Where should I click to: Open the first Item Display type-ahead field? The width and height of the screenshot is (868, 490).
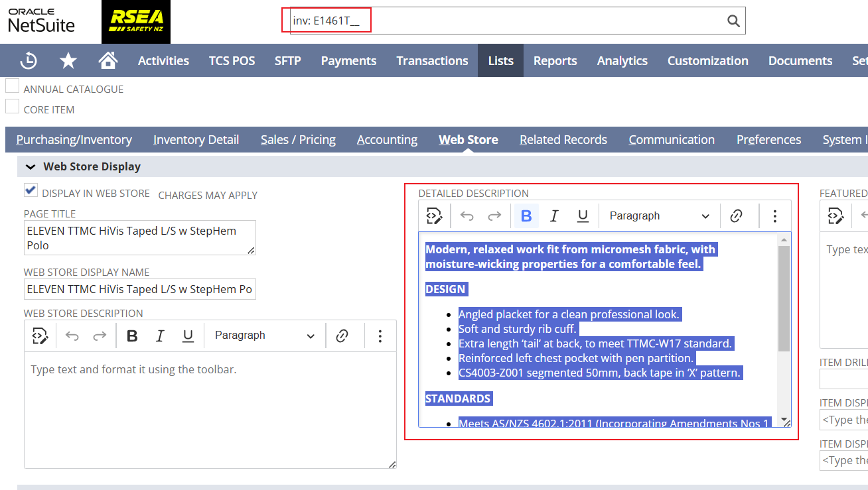coord(844,420)
